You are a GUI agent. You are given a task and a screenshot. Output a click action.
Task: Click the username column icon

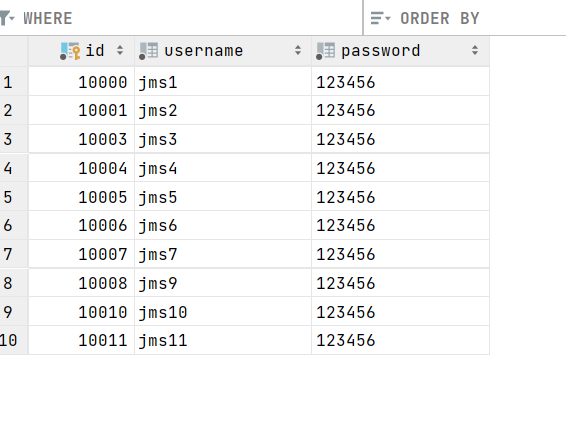click(x=148, y=51)
